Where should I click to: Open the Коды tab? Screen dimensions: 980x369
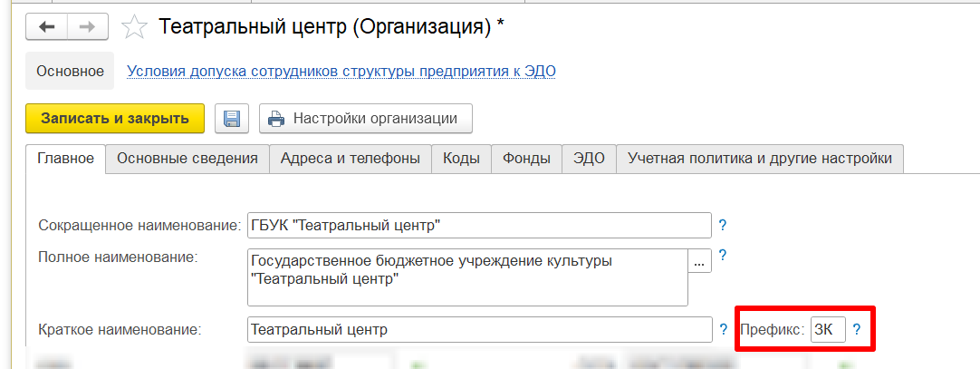461,159
